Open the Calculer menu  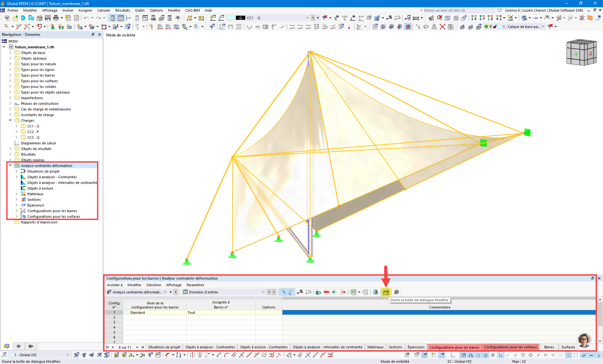pos(103,10)
